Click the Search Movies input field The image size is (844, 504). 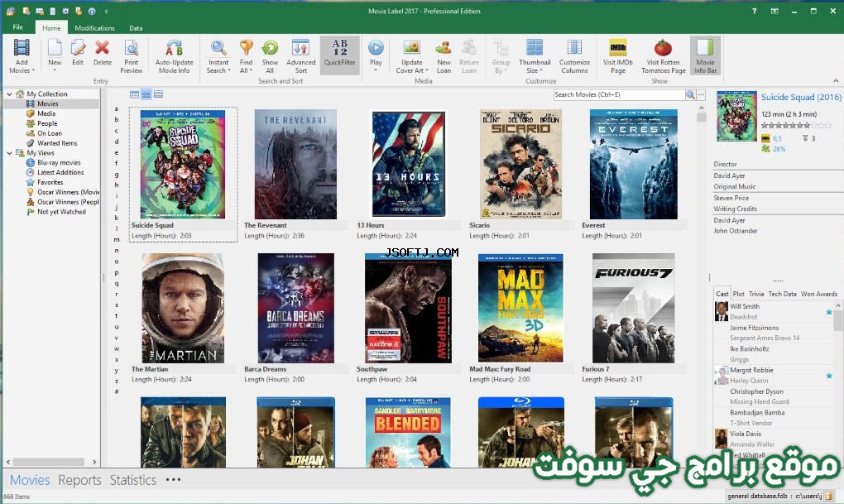tap(618, 95)
